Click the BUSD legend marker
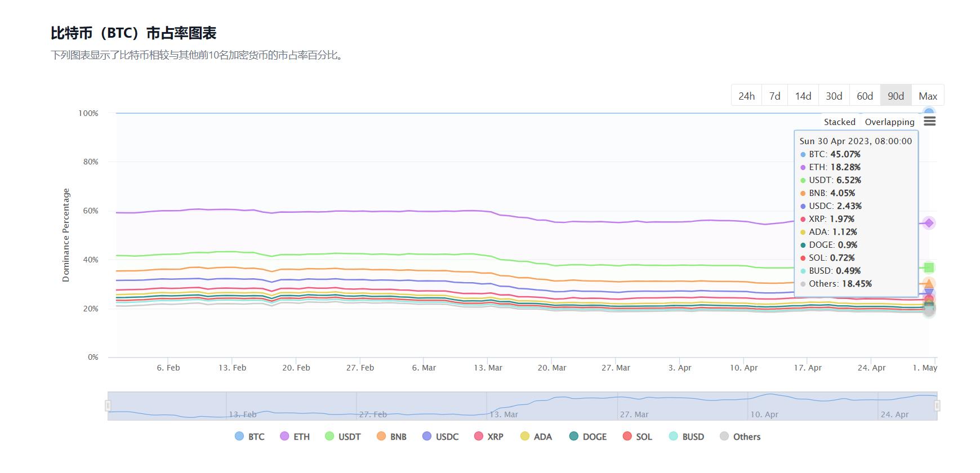980x473 pixels. 673,436
